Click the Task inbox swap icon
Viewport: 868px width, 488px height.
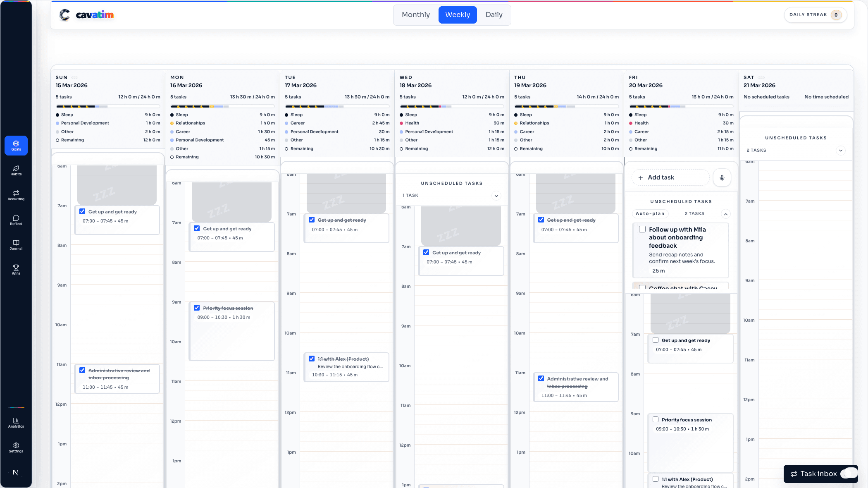coord(794,474)
